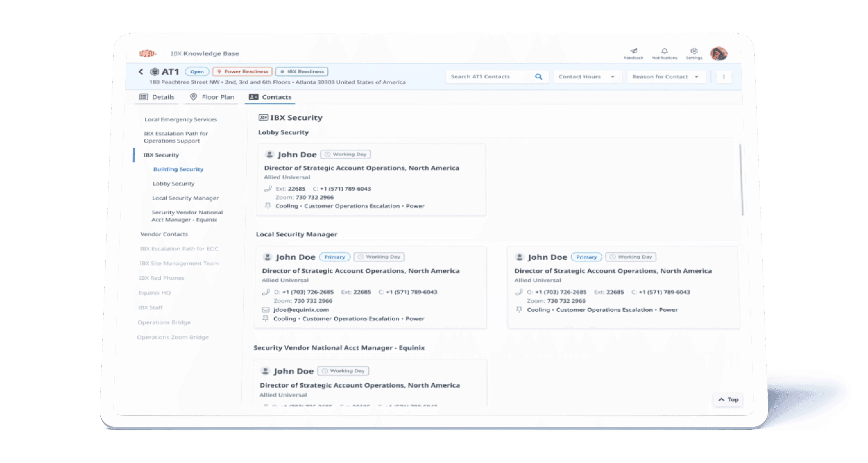Screen dimensions: 868x463
Task: Switch to the Details tab
Action: (x=157, y=97)
